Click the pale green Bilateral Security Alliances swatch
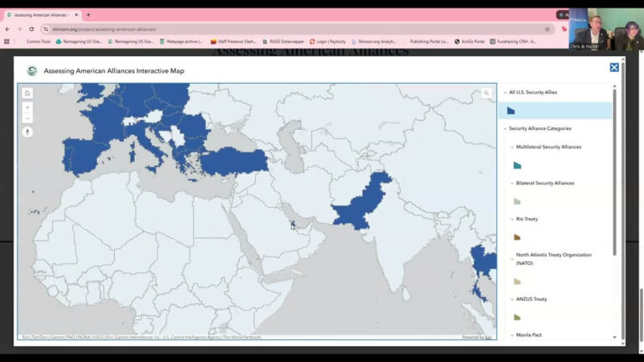The height and width of the screenshot is (362, 644). (x=517, y=201)
